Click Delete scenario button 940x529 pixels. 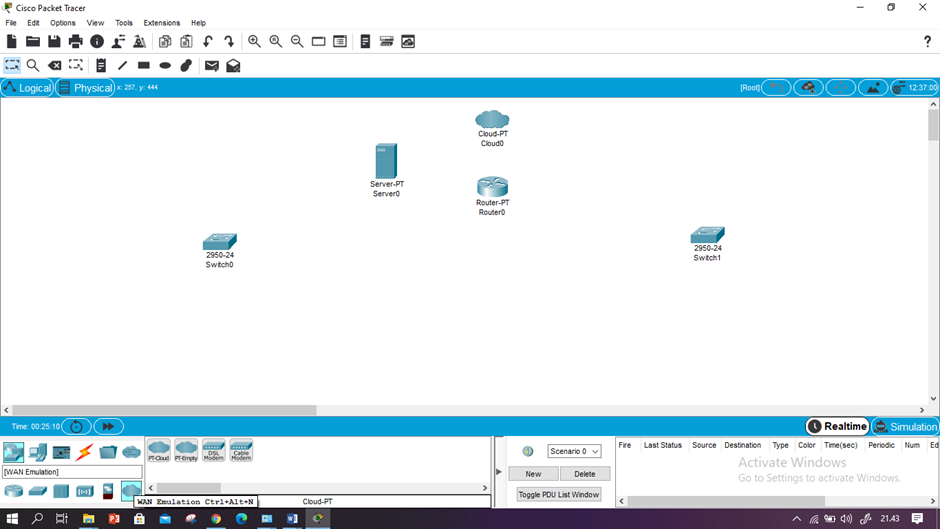click(585, 474)
